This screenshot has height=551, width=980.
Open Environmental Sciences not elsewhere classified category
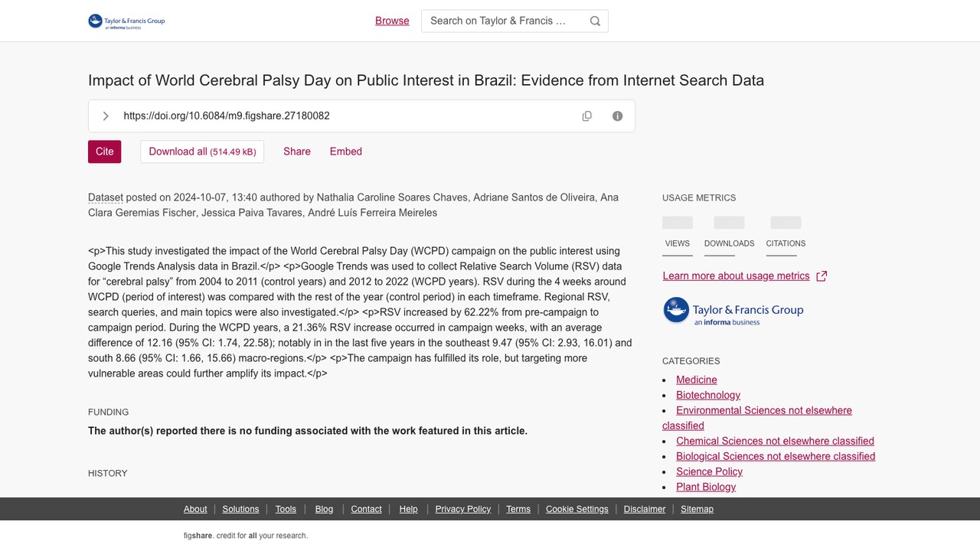point(757,418)
